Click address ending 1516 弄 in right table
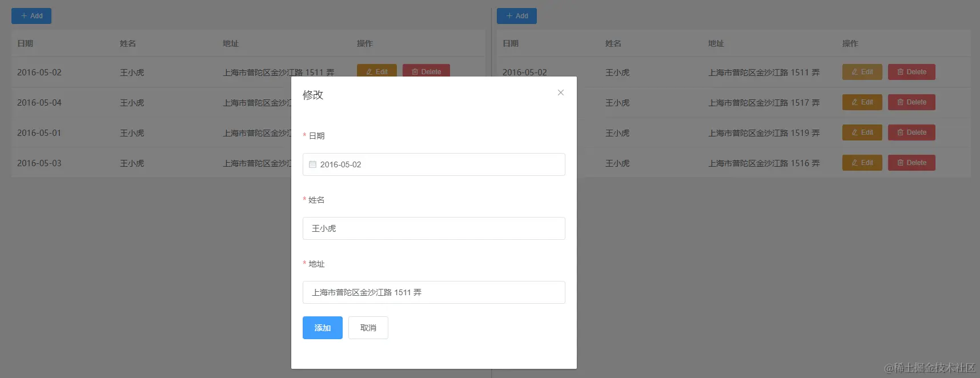 [x=764, y=163]
